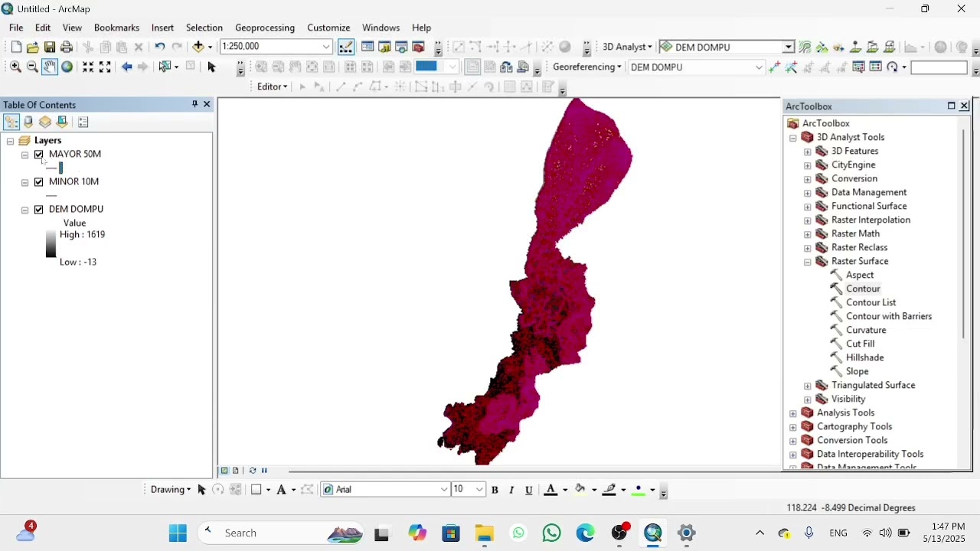Switch to List By Selection
Viewport: 980px width, 551px height.
[62, 122]
